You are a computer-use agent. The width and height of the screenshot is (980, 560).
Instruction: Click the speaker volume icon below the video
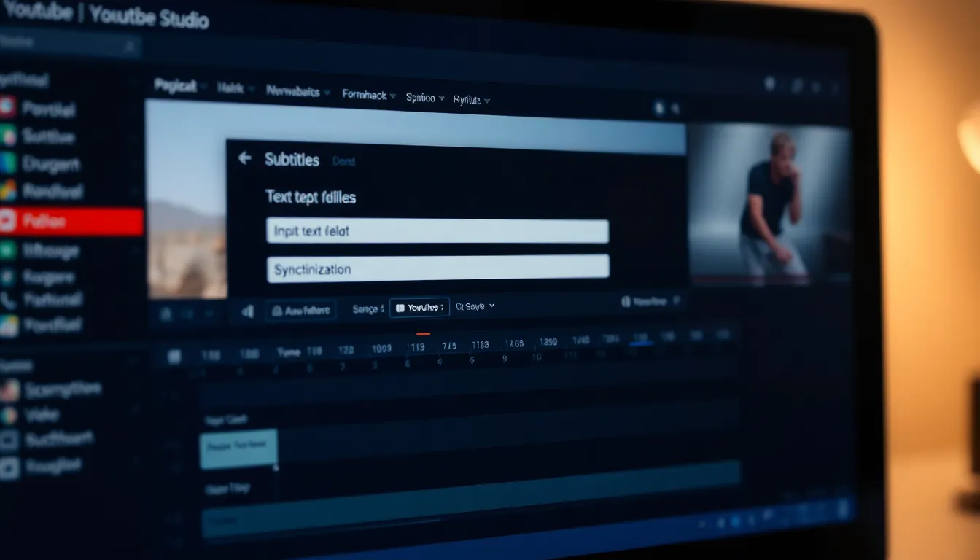tap(247, 311)
